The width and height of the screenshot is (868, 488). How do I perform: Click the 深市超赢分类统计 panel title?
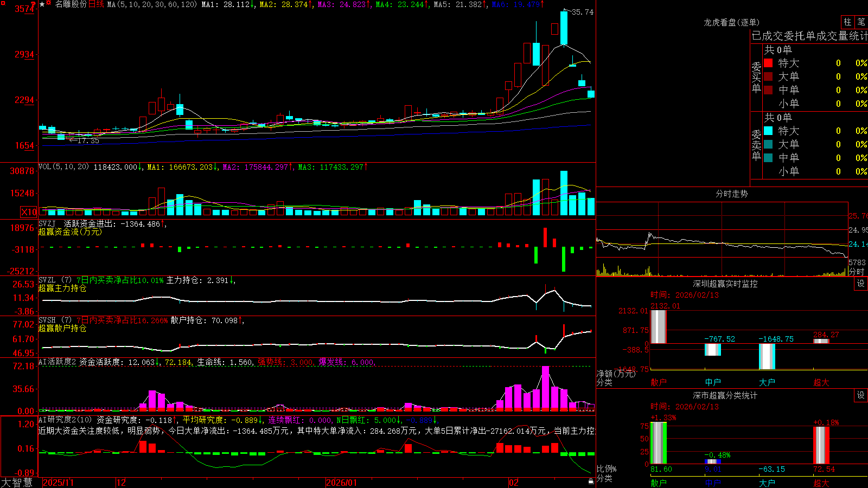tap(725, 395)
